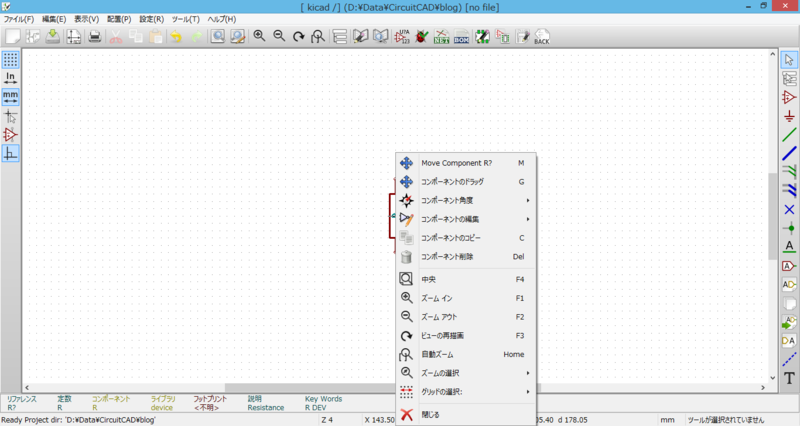Toggle the cursor shape option
Image resolution: width=800 pixels, height=426 pixels.
10,116
